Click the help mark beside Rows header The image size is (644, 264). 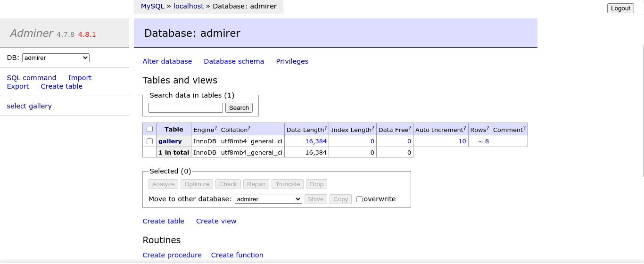[487, 128]
